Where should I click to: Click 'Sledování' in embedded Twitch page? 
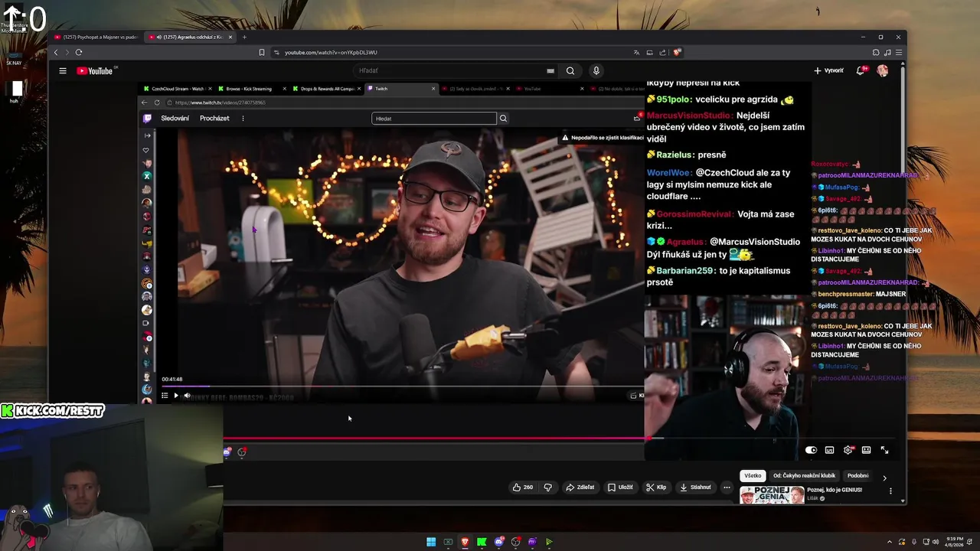click(x=175, y=118)
